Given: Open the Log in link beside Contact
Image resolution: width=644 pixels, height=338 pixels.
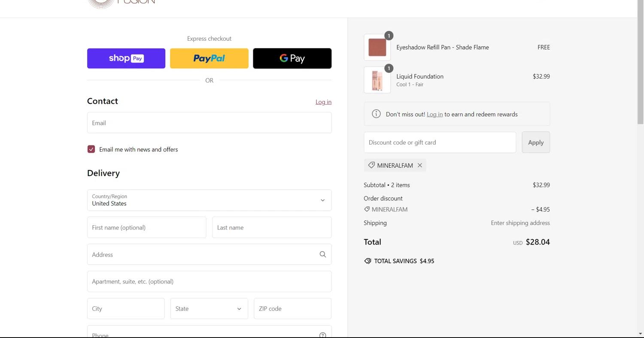Looking at the screenshot, I should (x=323, y=102).
